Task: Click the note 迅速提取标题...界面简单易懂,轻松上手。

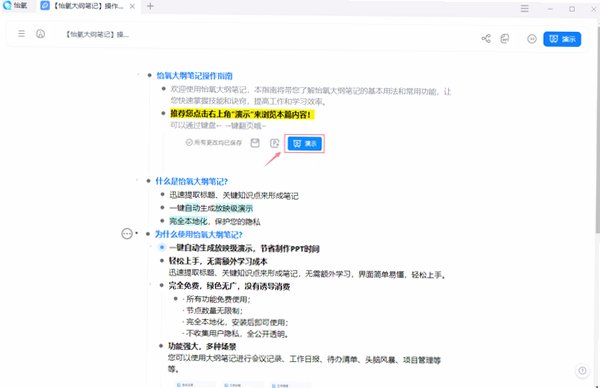Action: [307, 274]
